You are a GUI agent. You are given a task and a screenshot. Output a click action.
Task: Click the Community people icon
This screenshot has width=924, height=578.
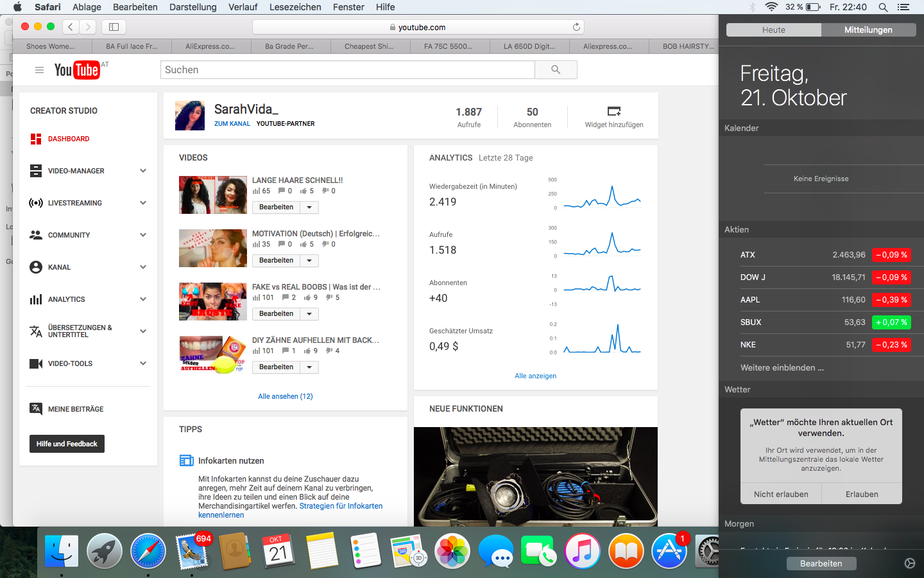(36, 235)
